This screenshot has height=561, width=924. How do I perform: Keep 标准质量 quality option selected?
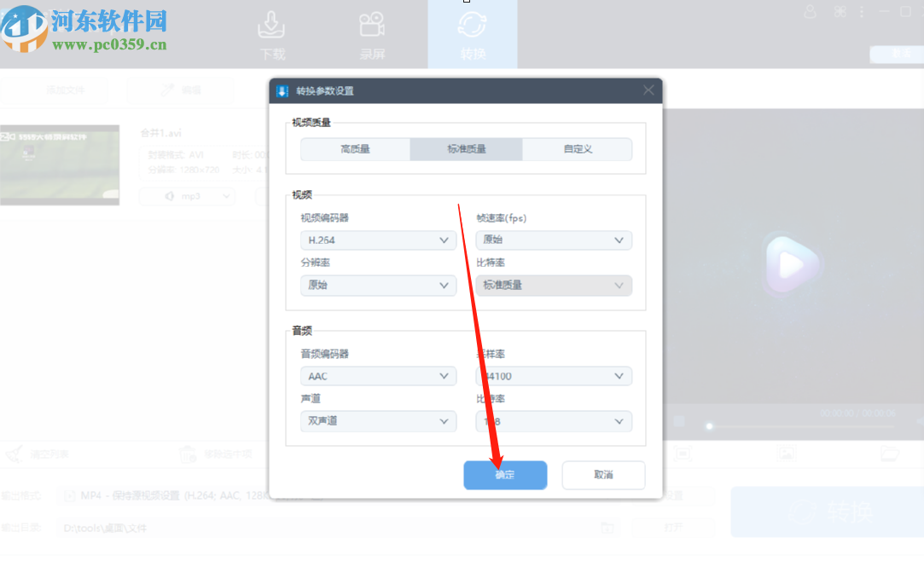(x=465, y=148)
